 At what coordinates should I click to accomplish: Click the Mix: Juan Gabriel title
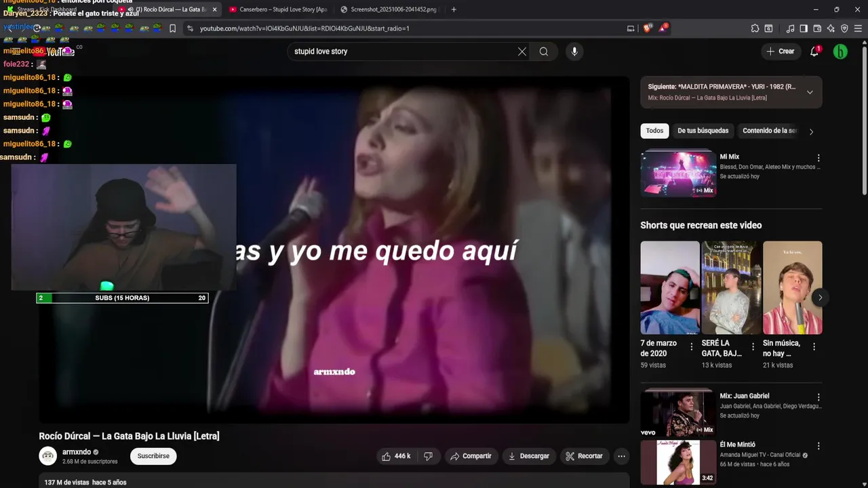pyautogui.click(x=745, y=396)
